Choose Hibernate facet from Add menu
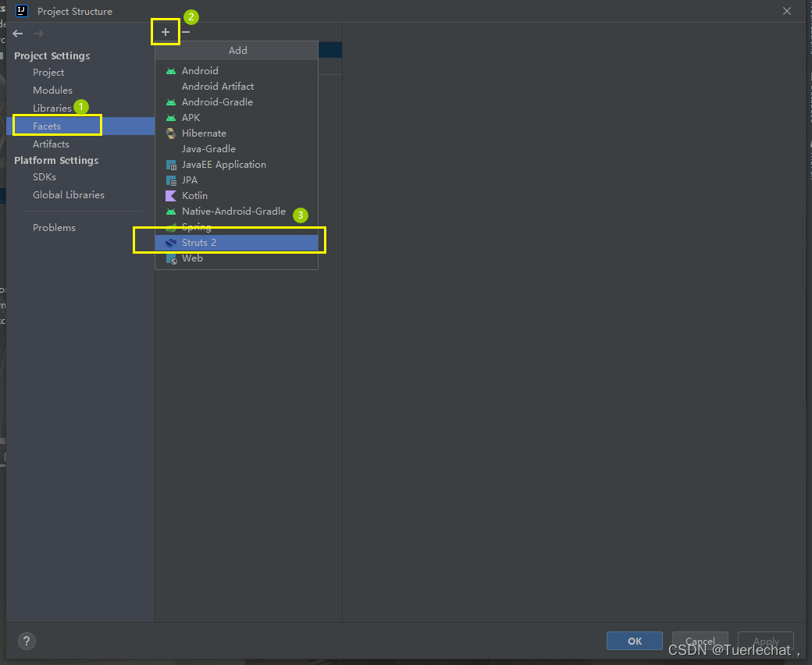The height and width of the screenshot is (665, 812). 237,133
